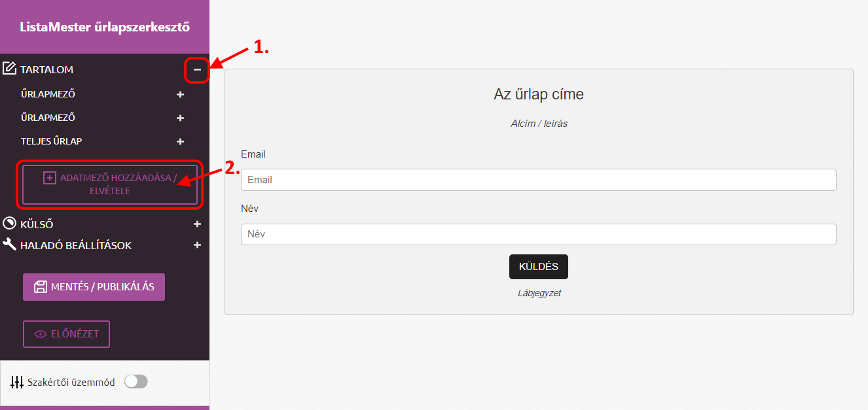Toggle Szakértői üzemmód switch
The image size is (868, 410).
pyautogui.click(x=136, y=382)
